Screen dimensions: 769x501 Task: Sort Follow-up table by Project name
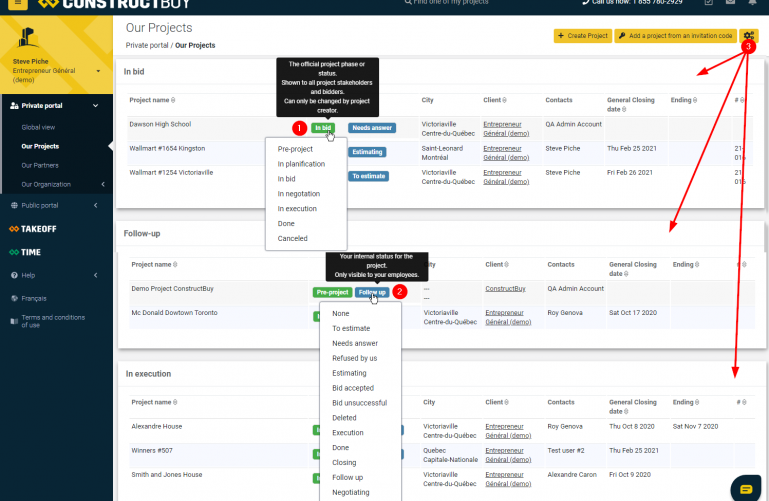pyautogui.click(x=154, y=264)
